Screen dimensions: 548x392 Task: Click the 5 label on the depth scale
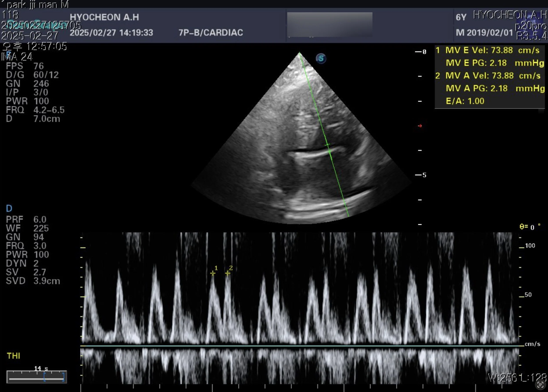pyautogui.click(x=424, y=175)
